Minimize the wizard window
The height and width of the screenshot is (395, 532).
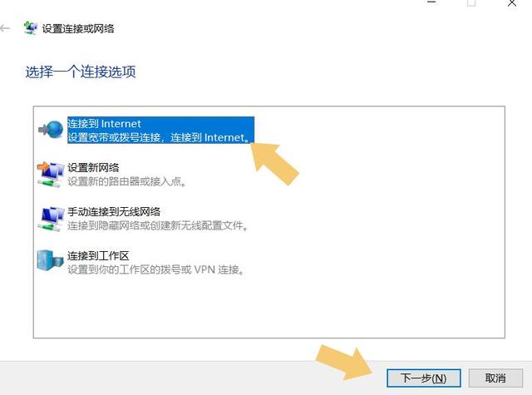(431, 2)
